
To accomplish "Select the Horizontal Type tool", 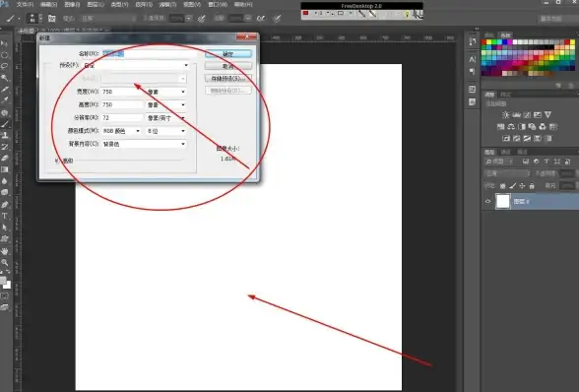I will (x=4, y=216).
